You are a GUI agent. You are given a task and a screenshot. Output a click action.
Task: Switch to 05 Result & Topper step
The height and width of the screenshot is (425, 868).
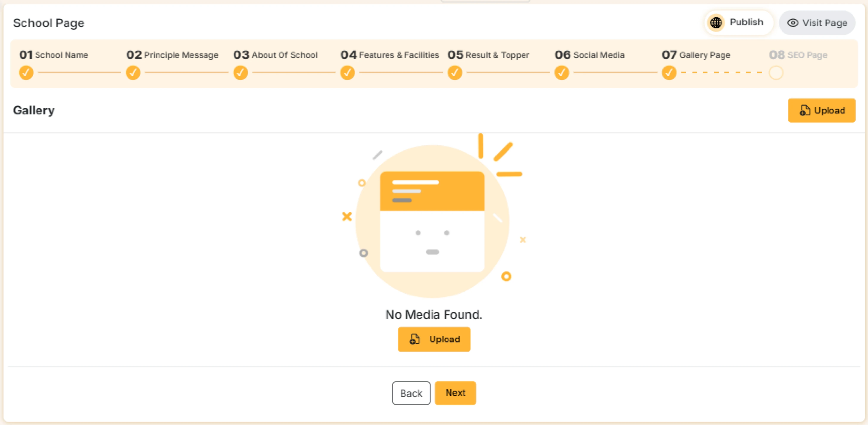tap(488, 55)
